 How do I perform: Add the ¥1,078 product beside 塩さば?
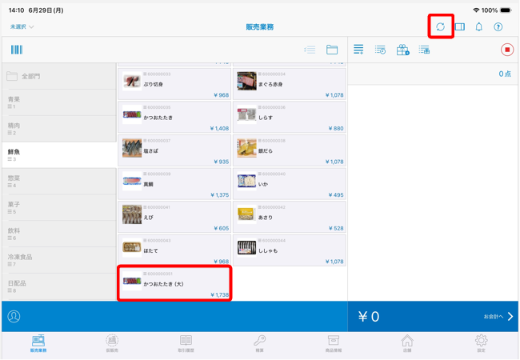click(x=289, y=151)
